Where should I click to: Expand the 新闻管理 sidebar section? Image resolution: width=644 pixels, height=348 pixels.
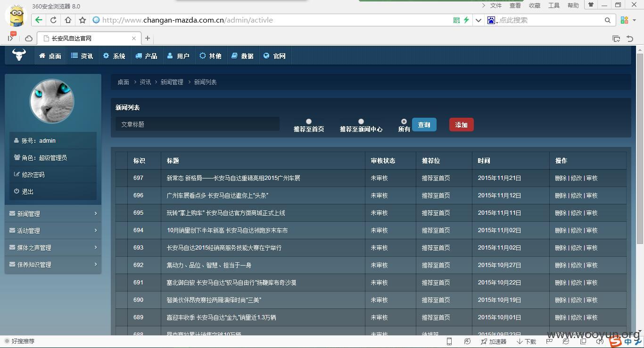(x=53, y=213)
